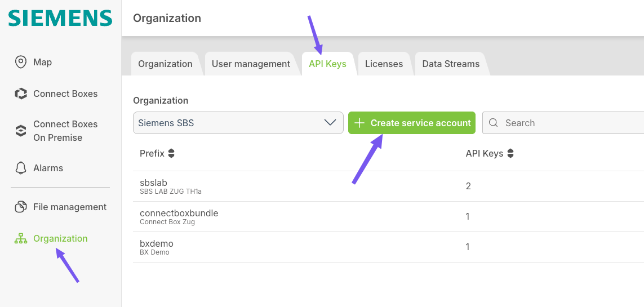Click the Connect Boxes cube icon
Viewport: 644px width, 307px height.
pos(20,94)
